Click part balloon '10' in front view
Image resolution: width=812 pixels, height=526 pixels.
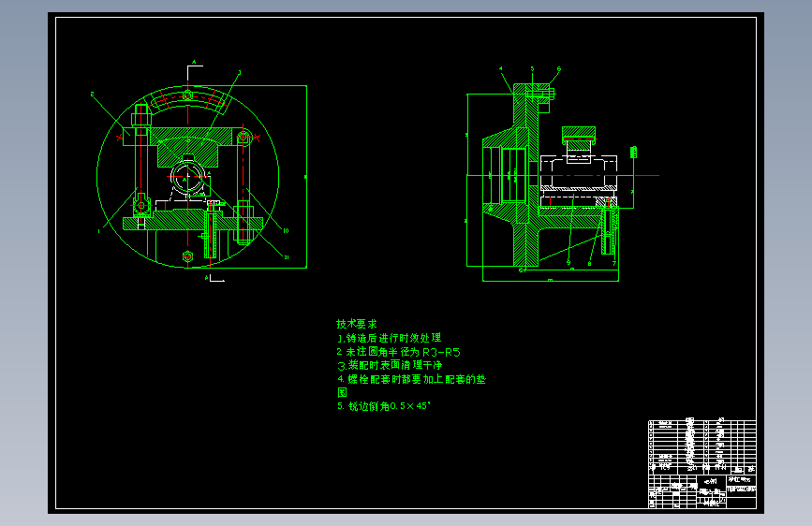(x=286, y=230)
